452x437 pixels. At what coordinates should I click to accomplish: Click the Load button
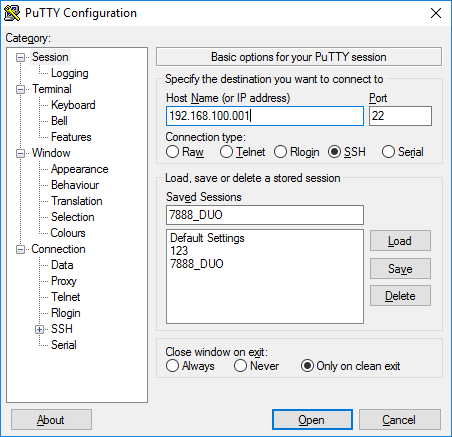(400, 241)
